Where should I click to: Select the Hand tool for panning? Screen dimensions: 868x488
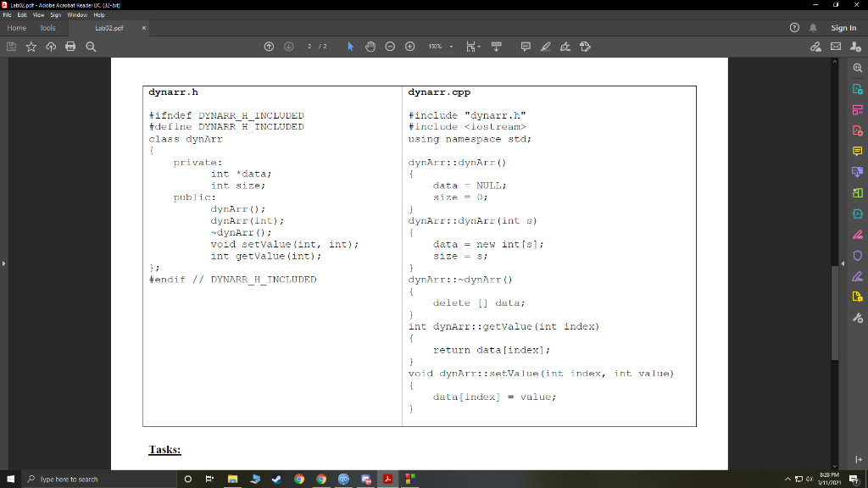click(x=370, y=47)
